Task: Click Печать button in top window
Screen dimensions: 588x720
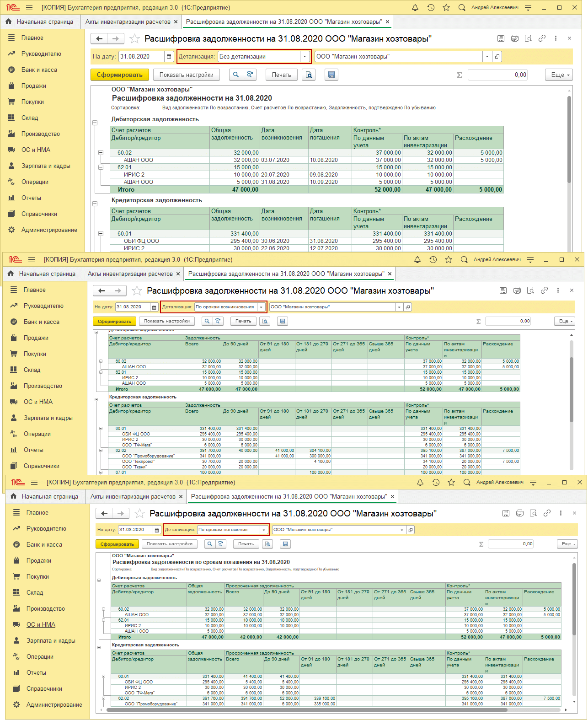Action: [282, 75]
